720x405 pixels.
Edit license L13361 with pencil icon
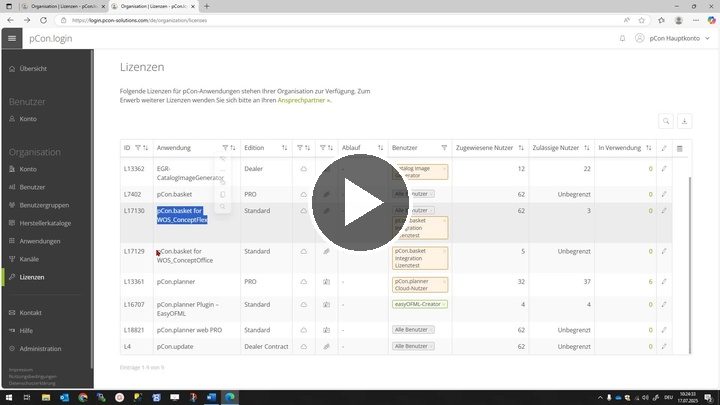click(664, 281)
